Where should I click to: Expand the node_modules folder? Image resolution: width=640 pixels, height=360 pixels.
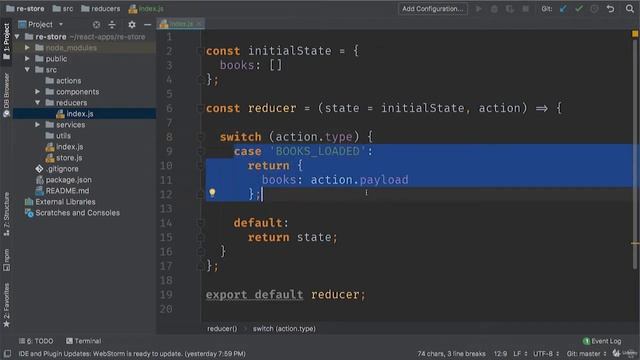click(x=27, y=48)
